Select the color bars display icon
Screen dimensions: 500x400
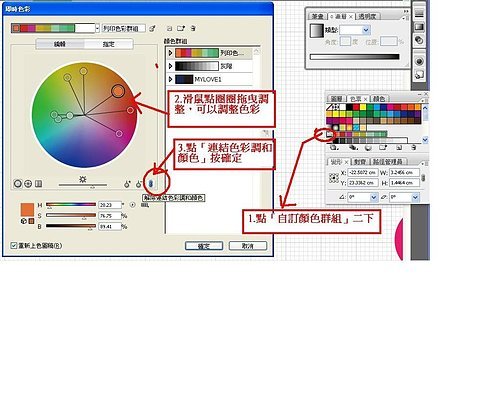[x=39, y=183]
